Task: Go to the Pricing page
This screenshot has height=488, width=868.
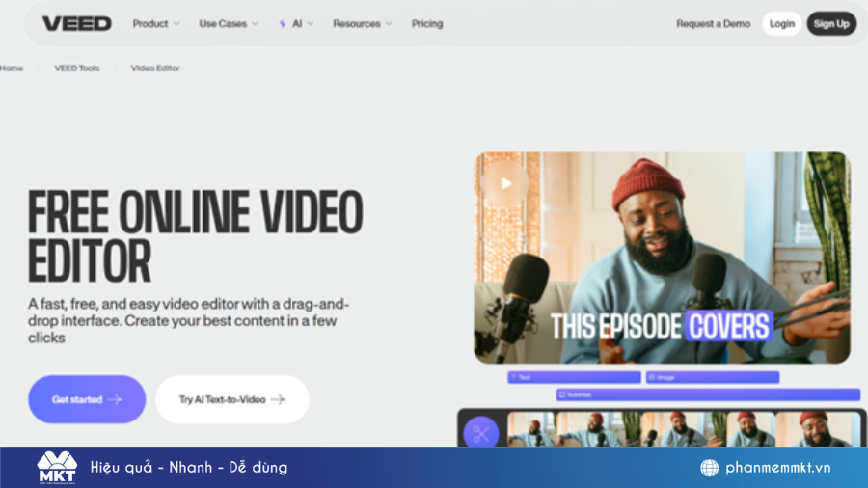Action: [427, 24]
